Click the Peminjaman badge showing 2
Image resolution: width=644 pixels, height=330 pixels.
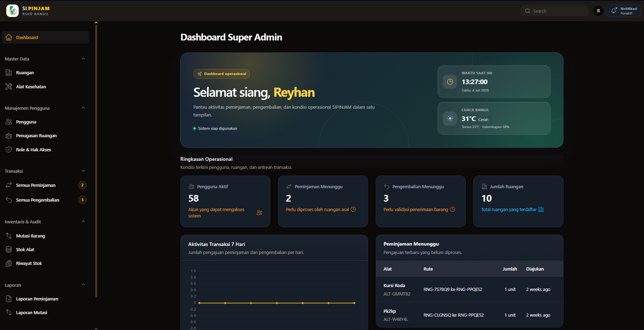[x=82, y=185]
